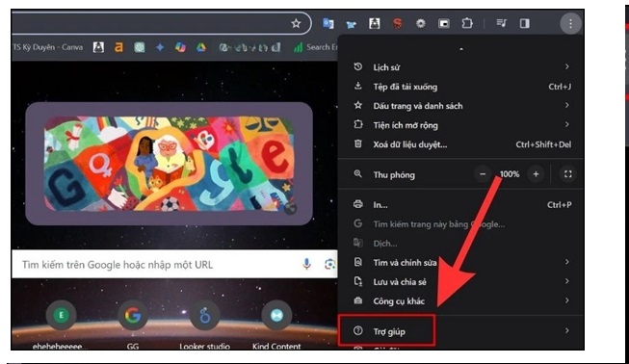Viewport: 629px width, 364px height.
Task: Expand the Lịch sử submenu
Action: click(x=461, y=67)
